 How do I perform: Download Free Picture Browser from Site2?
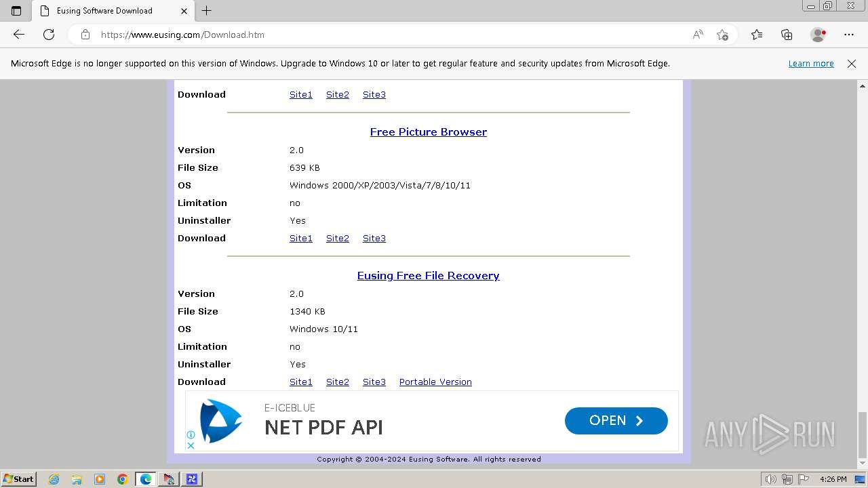pos(338,239)
